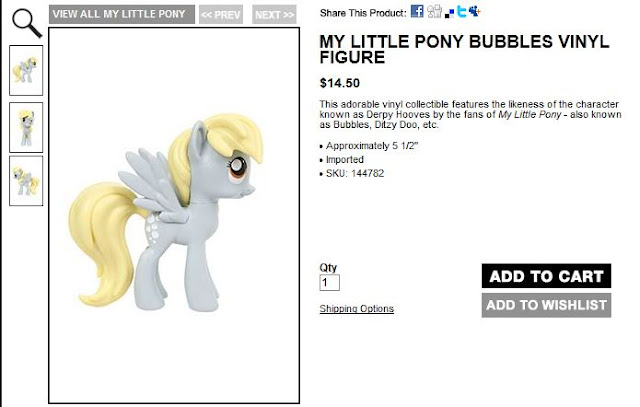The width and height of the screenshot is (640, 407).
Task: Click Add to Wishlist
Action: [546, 305]
